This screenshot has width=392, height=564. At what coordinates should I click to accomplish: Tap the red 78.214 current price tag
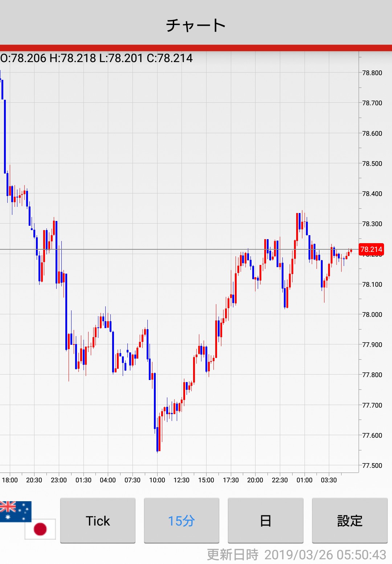click(371, 249)
